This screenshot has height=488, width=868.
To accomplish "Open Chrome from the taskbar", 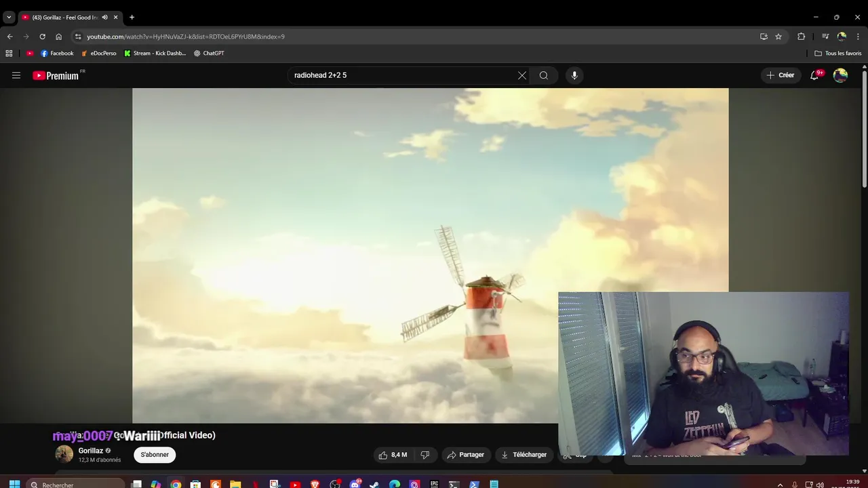I will [x=176, y=485].
